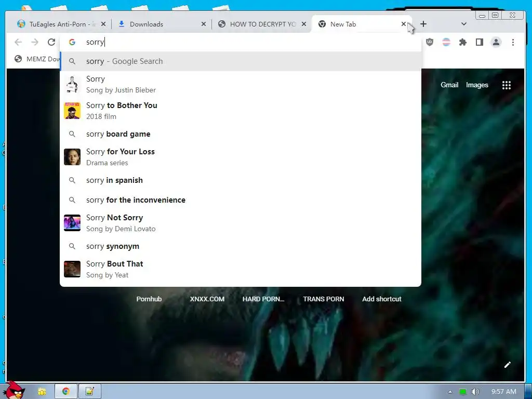Viewport: 532px width, 399px height.
Task: Select Sorry Bout That by Yeat
Action: coord(241,269)
